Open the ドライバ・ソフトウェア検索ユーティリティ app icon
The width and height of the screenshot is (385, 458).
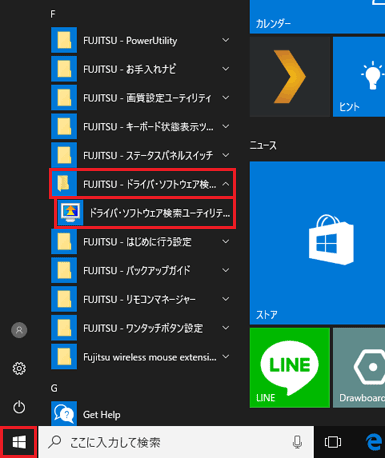[x=70, y=213]
